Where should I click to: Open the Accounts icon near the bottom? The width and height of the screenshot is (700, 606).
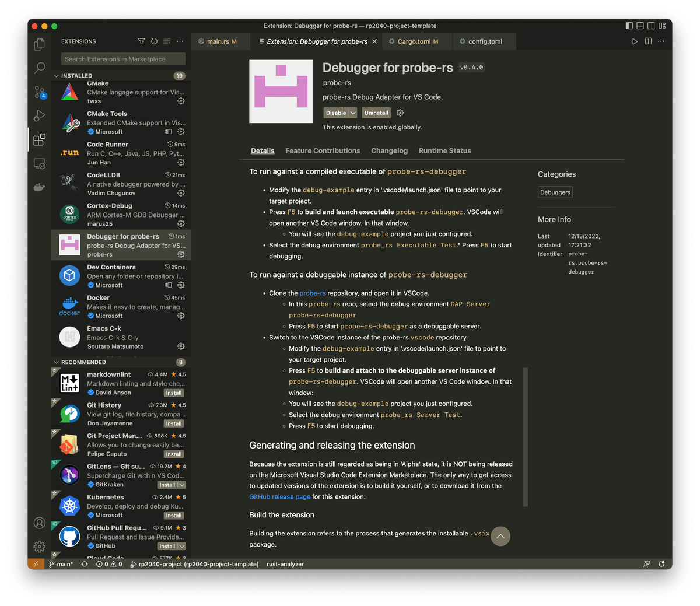click(39, 523)
